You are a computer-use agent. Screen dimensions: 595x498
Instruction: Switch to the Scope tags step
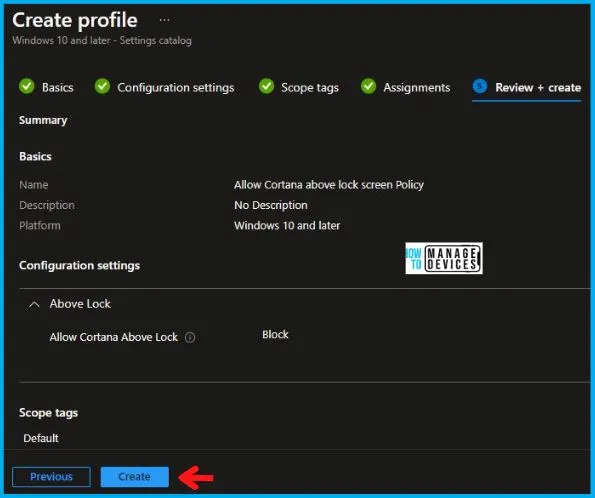point(310,88)
